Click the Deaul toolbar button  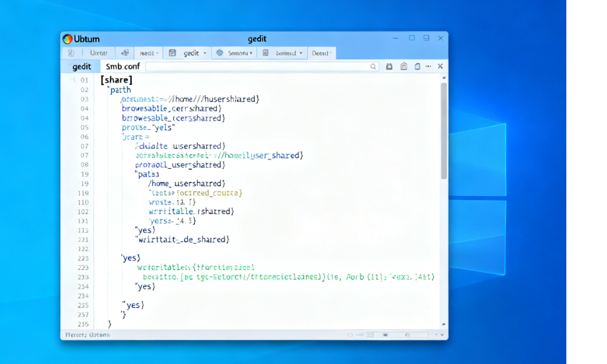[320, 53]
